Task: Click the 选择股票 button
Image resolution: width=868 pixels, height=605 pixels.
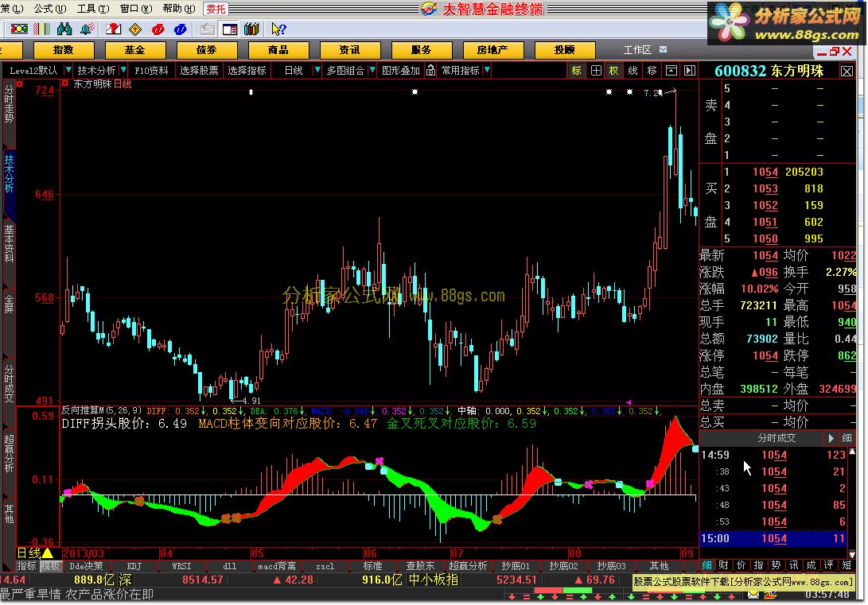Action: pyautogui.click(x=199, y=70)
